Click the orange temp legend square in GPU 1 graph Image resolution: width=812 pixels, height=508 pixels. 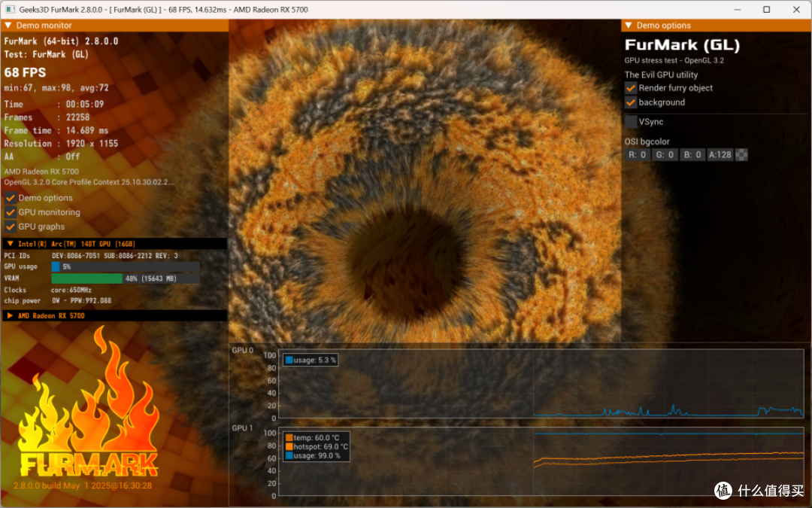click(x=289, y=437)
